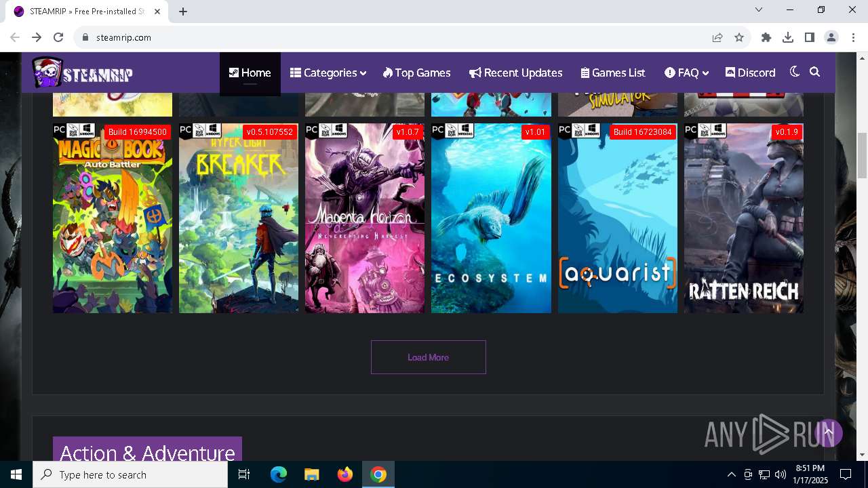The image size is (868, 488).
Task: Go to Top Games
Action: click(416, 73)
